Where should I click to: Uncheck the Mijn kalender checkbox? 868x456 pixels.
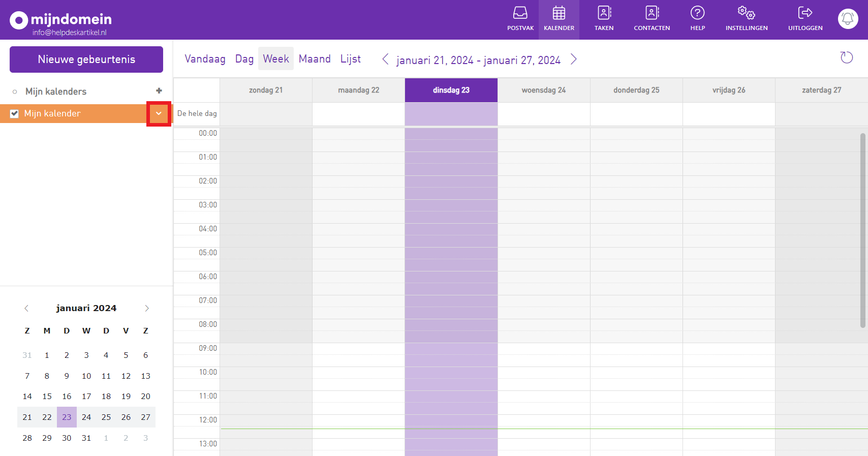tap(15, 114)
